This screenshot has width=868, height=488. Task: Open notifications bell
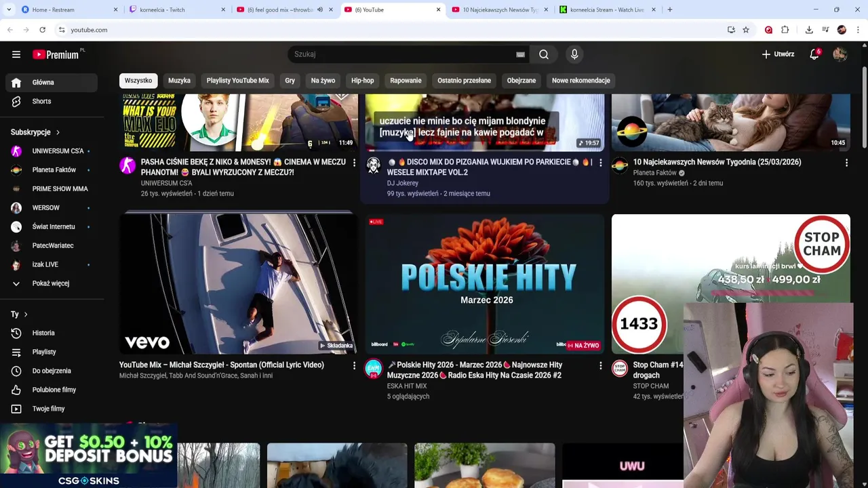814,54
